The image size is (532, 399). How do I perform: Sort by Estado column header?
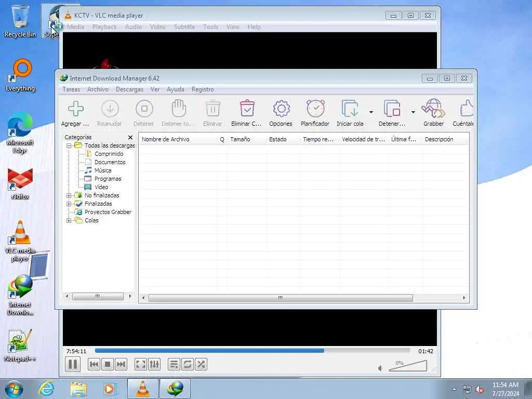tap(283, 139)
